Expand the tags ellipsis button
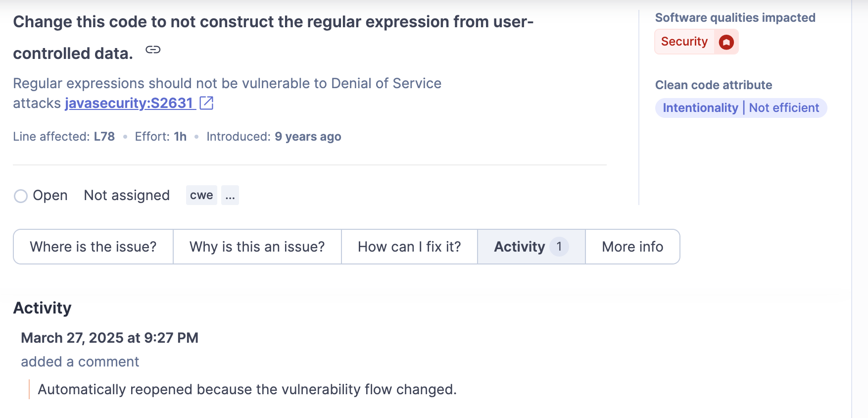Viewport: 868px width, 418px height. (x=230, y=196)
